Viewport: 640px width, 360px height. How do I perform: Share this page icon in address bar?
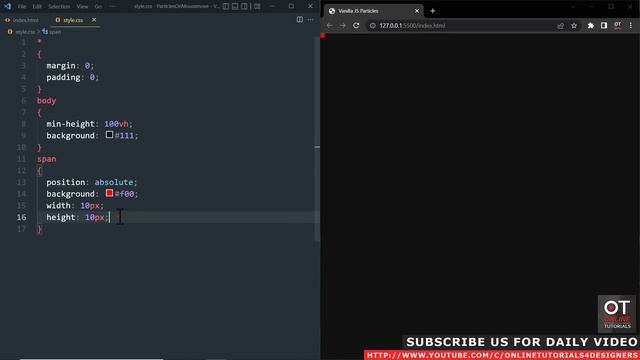click(560, 26)
